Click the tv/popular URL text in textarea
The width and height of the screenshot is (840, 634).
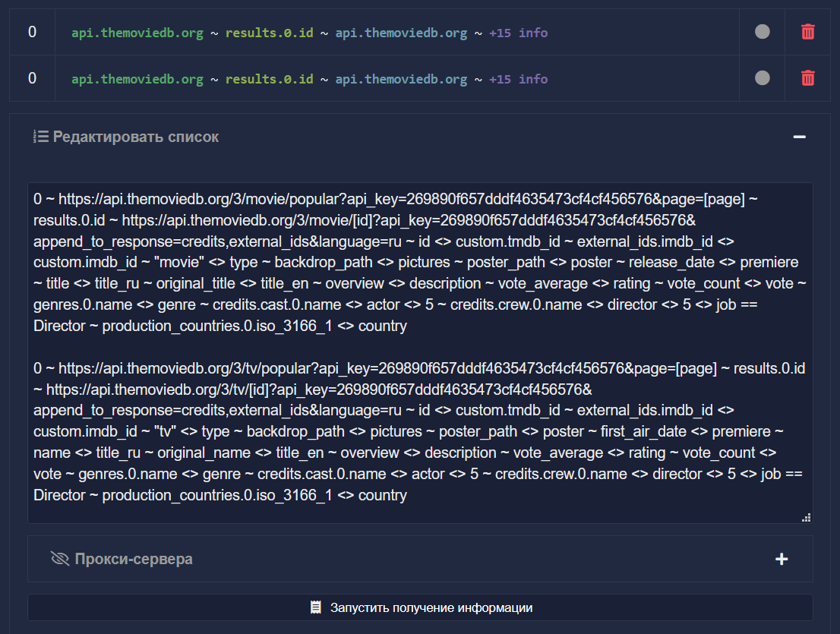387,368
